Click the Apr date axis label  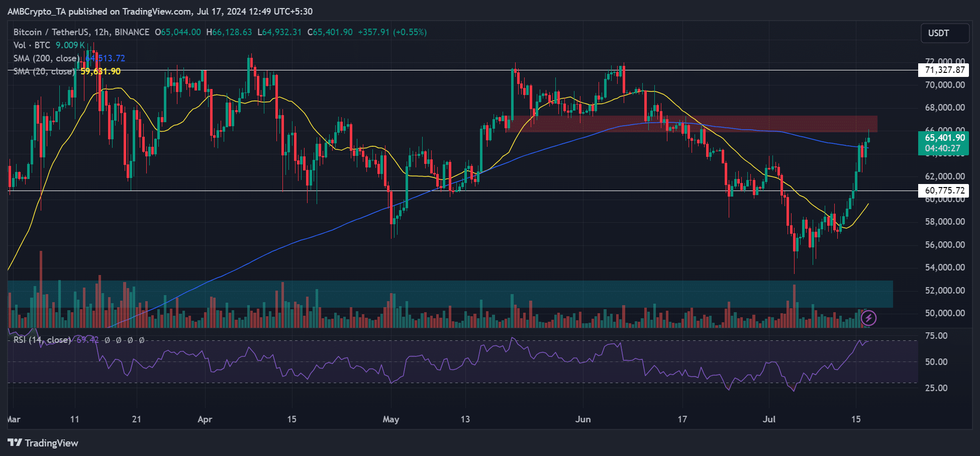pos(205,419)
